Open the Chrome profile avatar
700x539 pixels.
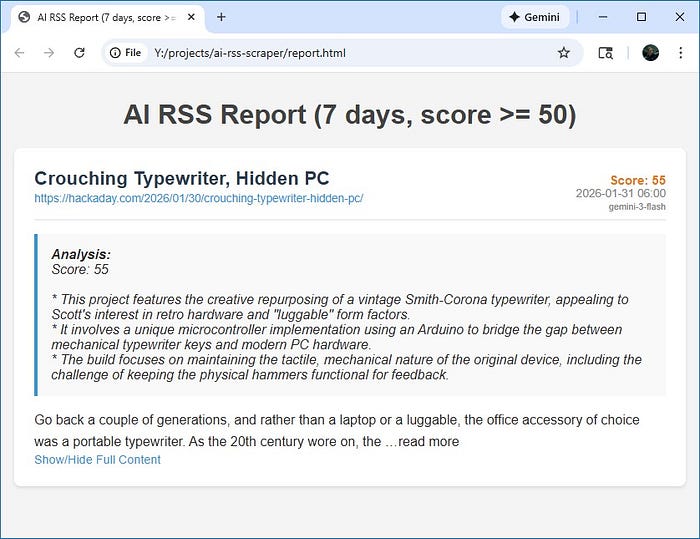tap(650, 53)
